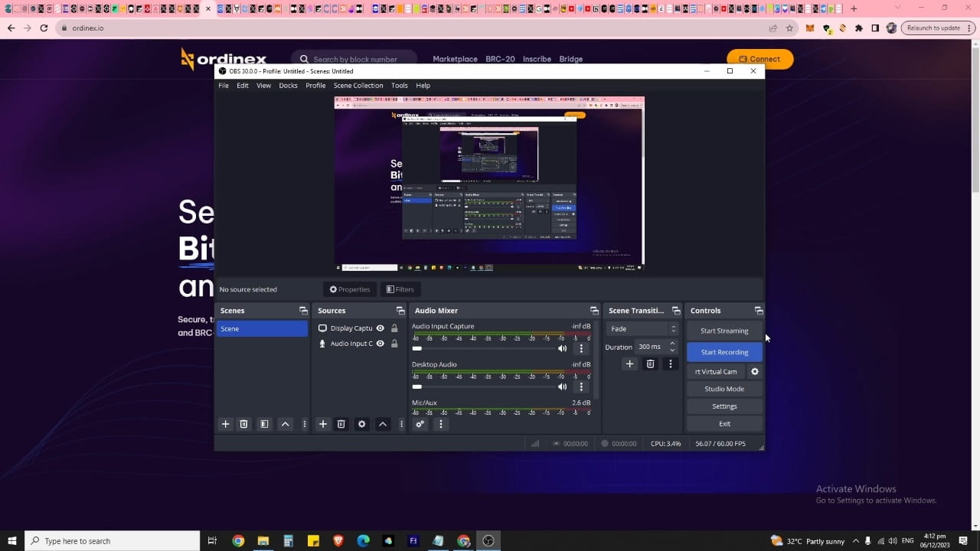Open source properties gear in Sources toolbar
980x551 pixels.
(x=362, y=424)
